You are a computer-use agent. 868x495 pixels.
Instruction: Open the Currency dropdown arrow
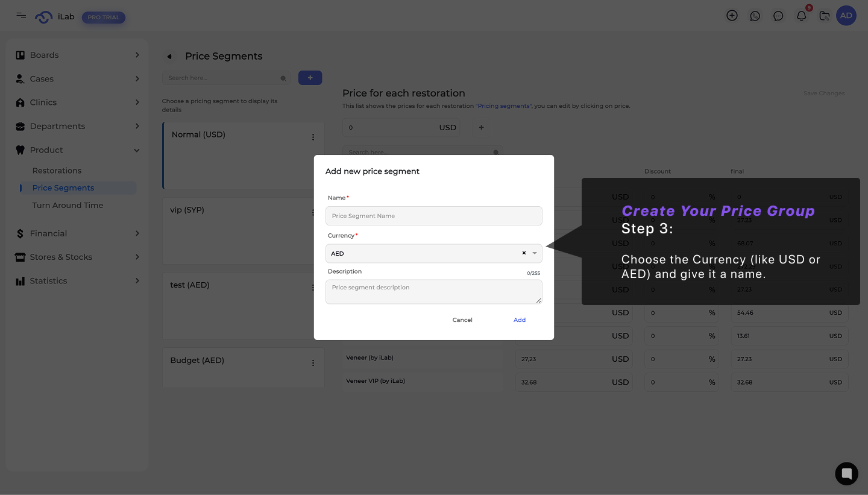click(x=535, y=253)
